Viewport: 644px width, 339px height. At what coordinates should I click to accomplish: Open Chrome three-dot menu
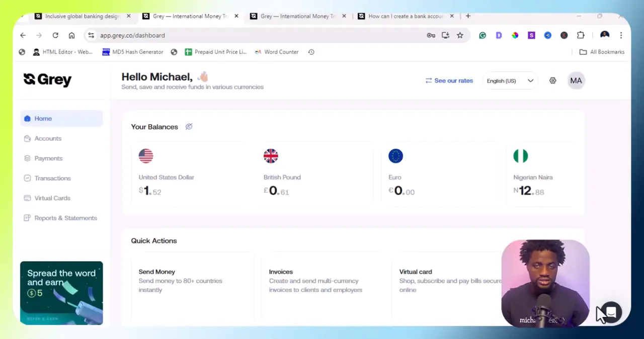click(x=621, y=35)
